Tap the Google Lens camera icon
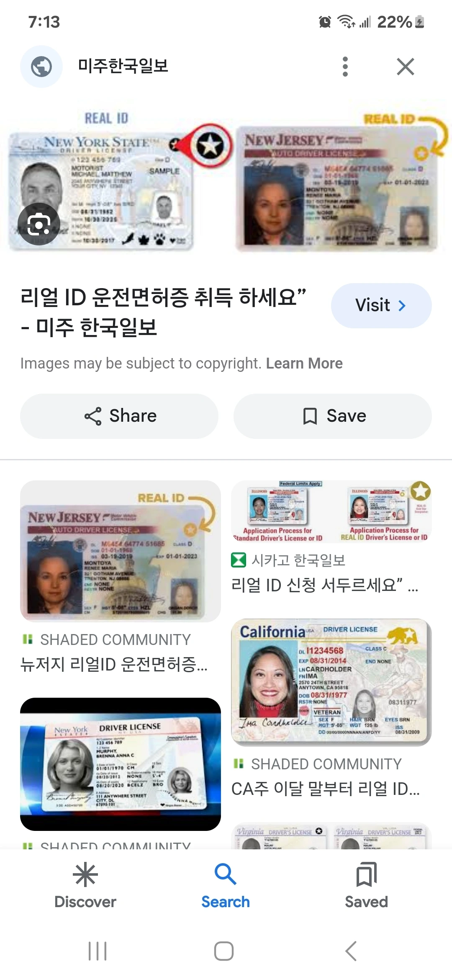Image resolution: width=452 pixels, height=980 pixels. coord(39,224)
